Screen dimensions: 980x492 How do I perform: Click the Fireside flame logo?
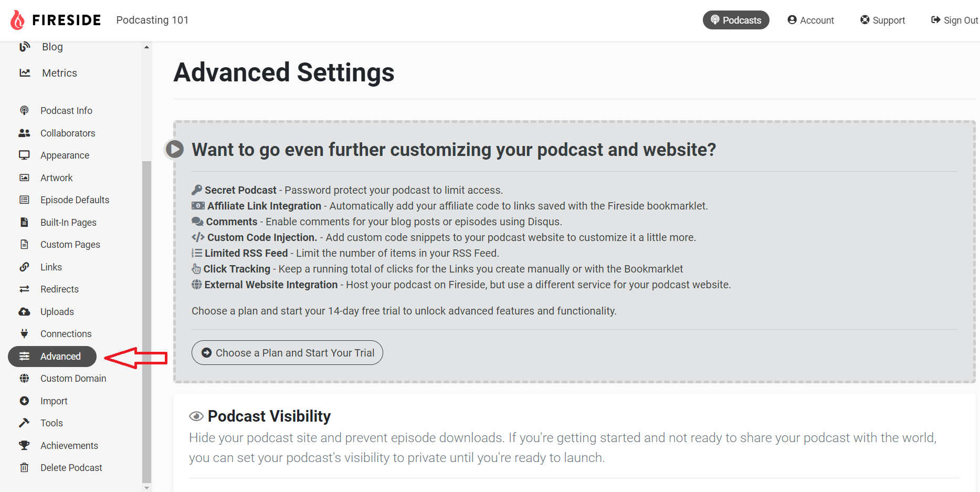[x=18, y=20]
